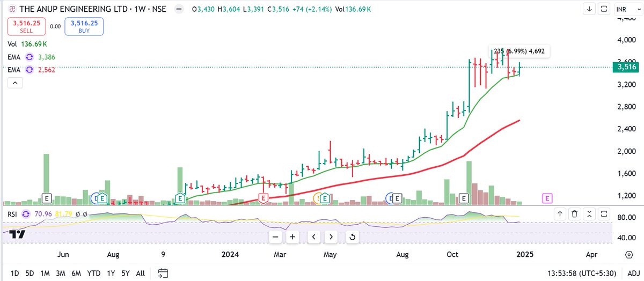Open the purple upcoming earnings E marker
The width and height of the screenshot is (644, 281).
[547, 198]
